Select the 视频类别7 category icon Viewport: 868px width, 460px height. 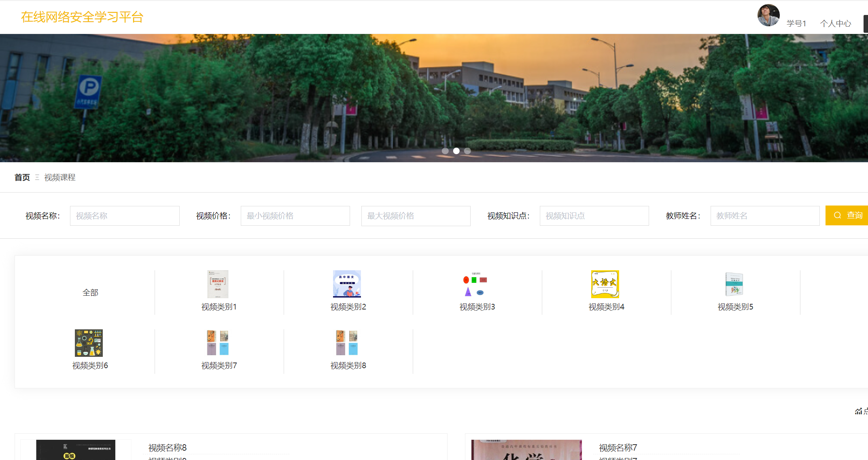click(218, 343)
